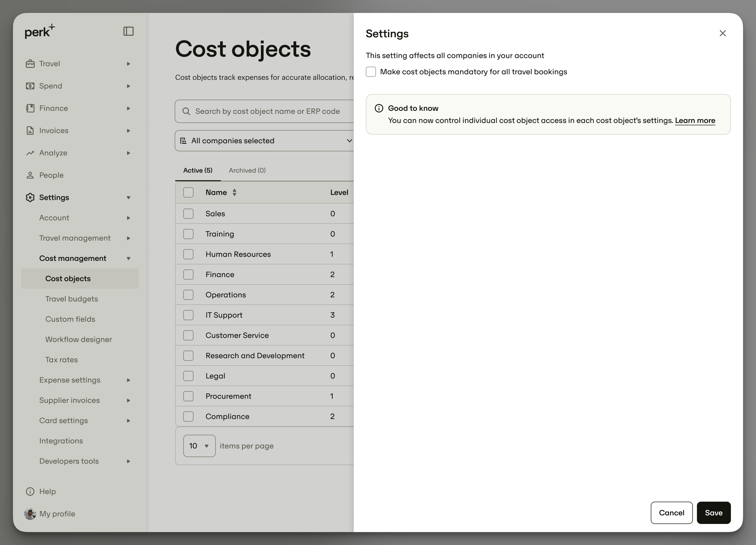Click the perk logo

40,31
